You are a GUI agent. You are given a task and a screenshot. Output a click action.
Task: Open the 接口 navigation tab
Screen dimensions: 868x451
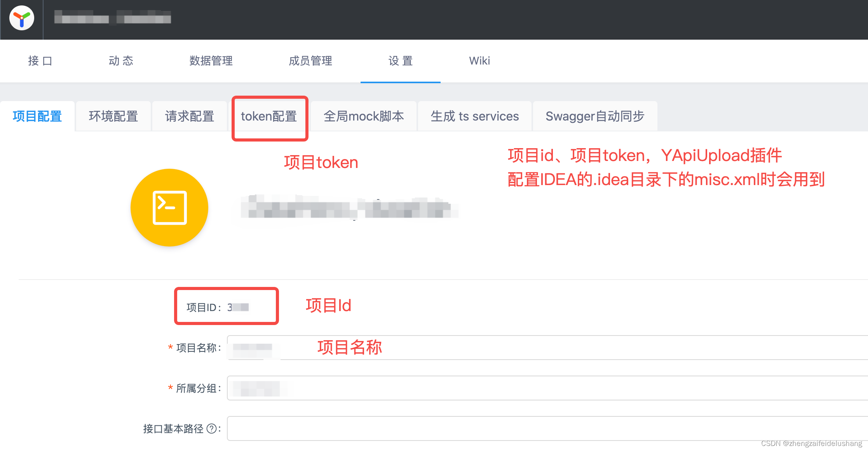click(40, 61)
